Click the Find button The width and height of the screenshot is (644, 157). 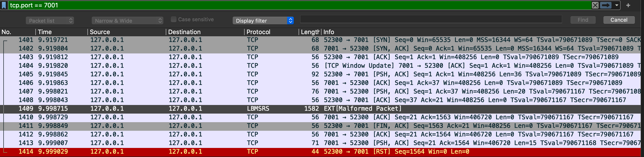(583, 20)
